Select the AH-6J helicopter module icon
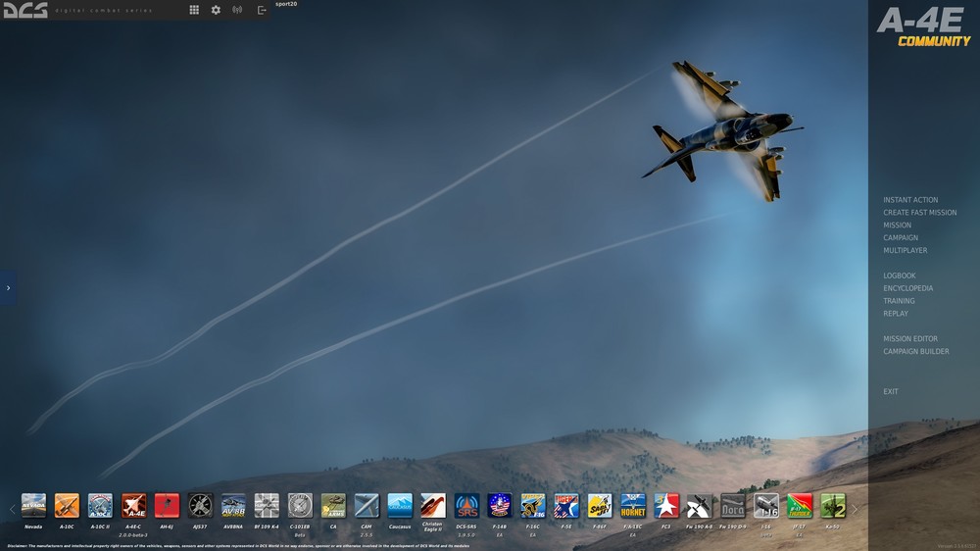The width and height of the screenshot is (980, 551). (x=167, y=505)
